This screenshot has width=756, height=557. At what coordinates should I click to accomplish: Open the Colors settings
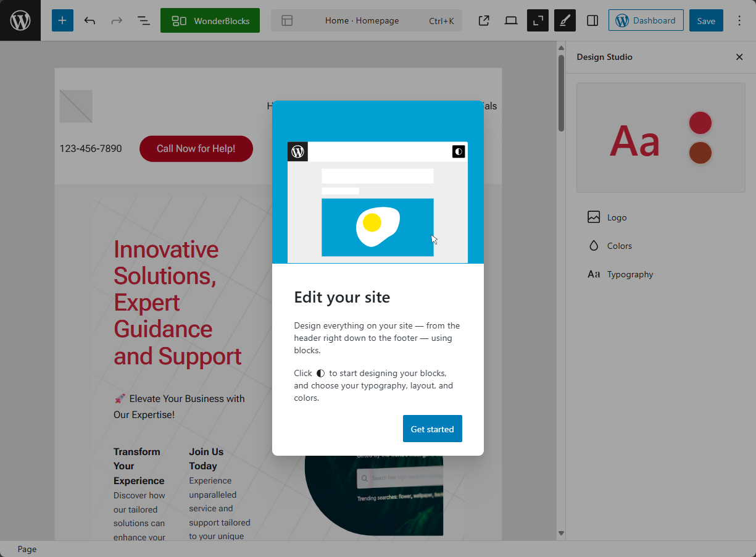point(619,246)
